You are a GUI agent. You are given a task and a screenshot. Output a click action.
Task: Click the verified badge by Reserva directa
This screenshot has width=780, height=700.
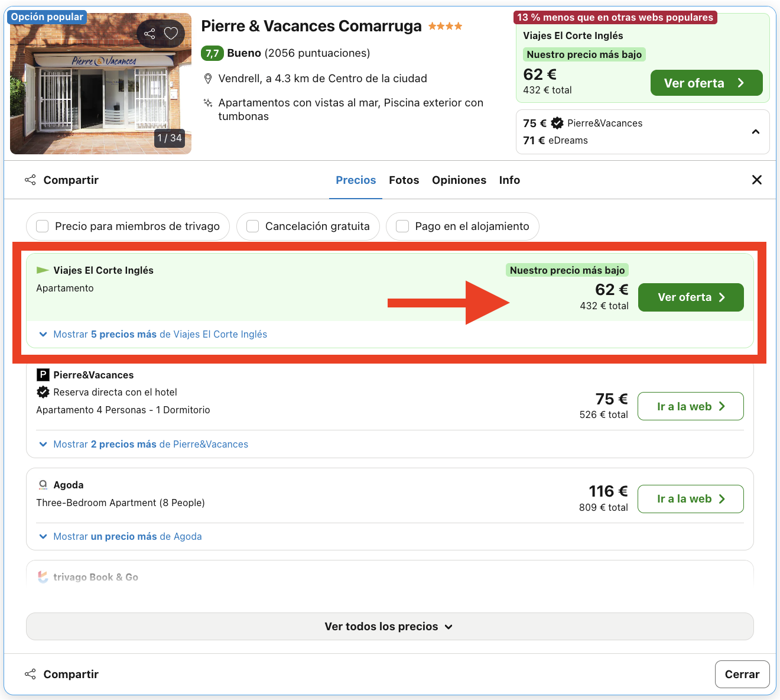[43, 392]
